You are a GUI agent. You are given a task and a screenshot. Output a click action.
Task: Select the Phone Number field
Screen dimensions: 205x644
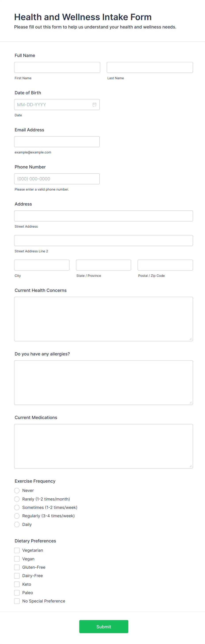tap(57, 179)
